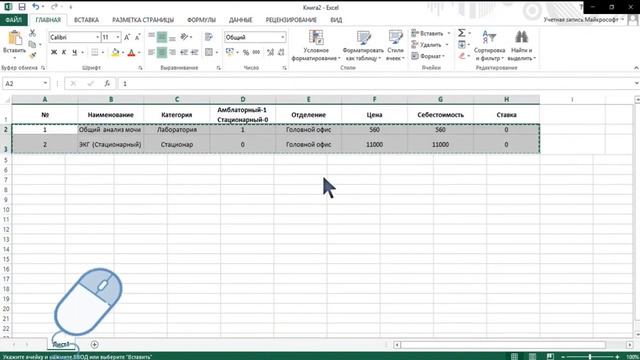Click the accounting currency format icon
The height and width of the screenshot is (360, 640).
point(230,52)
